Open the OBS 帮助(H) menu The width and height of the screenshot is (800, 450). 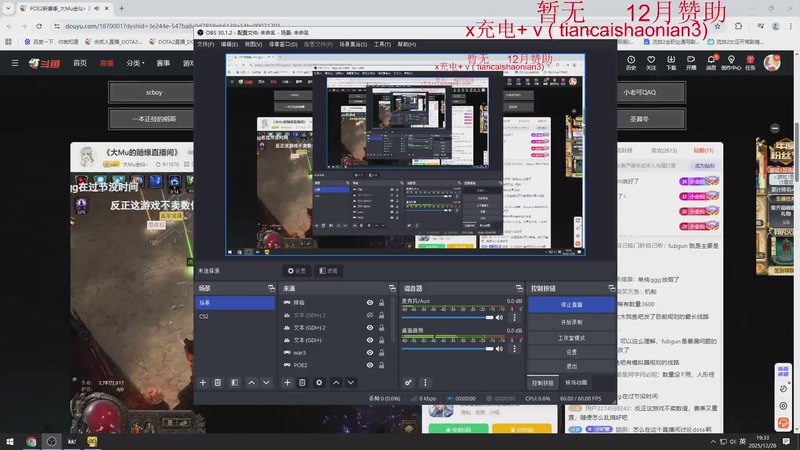click(407, 44)
